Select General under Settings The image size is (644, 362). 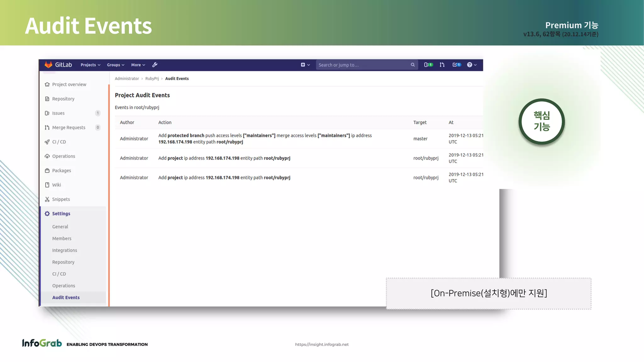[x=60, y=227]
